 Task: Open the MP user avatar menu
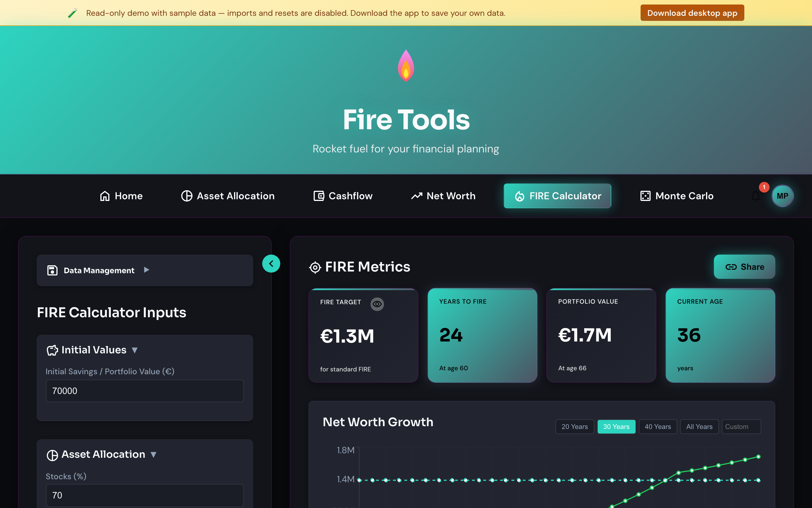coord(782,196)
